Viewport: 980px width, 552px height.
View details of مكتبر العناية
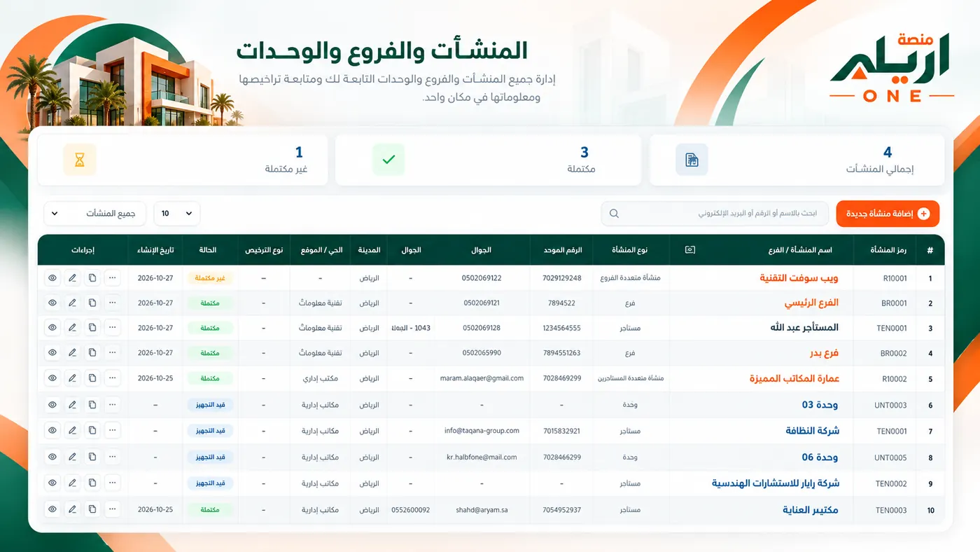point(52,509)
